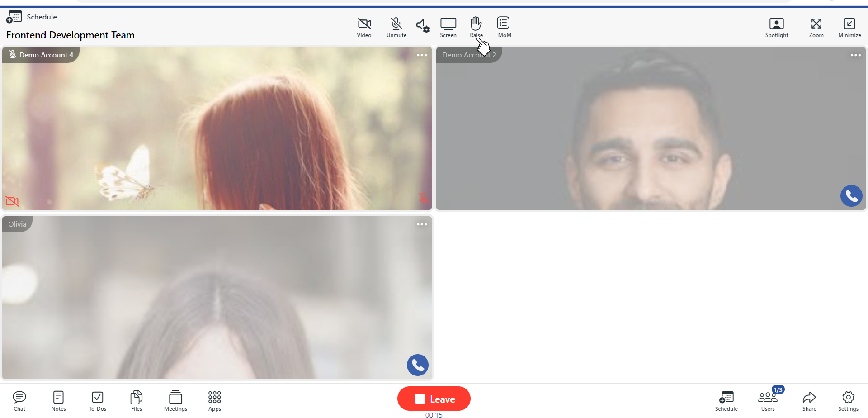Click the call icon on Olivia's tile
This screenshot has width=868, height=418.
coord(417,365)
